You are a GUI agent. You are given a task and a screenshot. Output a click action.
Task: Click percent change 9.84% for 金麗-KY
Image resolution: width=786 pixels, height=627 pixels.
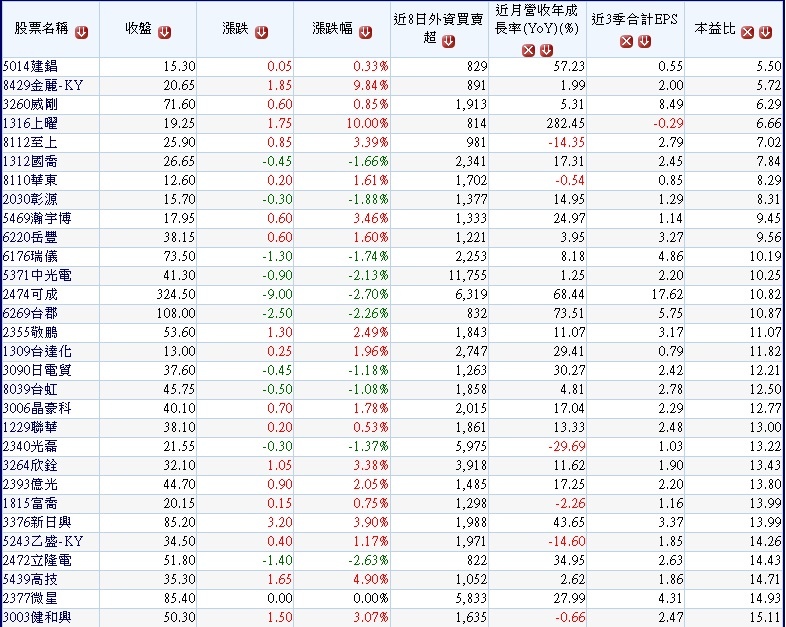pos(371,85)
